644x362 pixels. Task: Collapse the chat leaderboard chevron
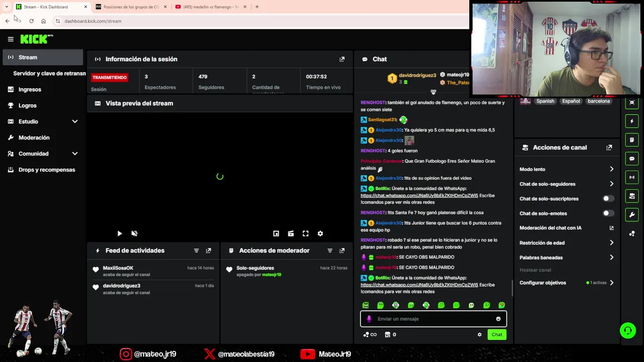click(433, 92)
